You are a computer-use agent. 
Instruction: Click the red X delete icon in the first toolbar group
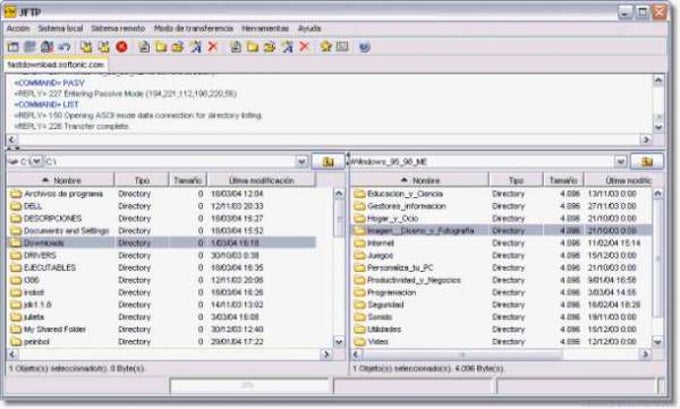pos(213,46)
